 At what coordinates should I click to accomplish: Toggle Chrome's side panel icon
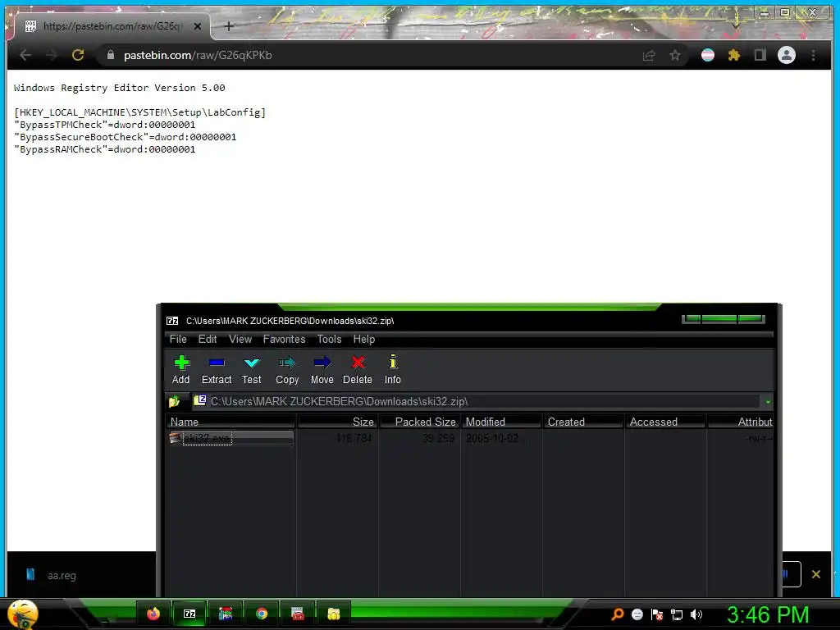coord(760,55)
